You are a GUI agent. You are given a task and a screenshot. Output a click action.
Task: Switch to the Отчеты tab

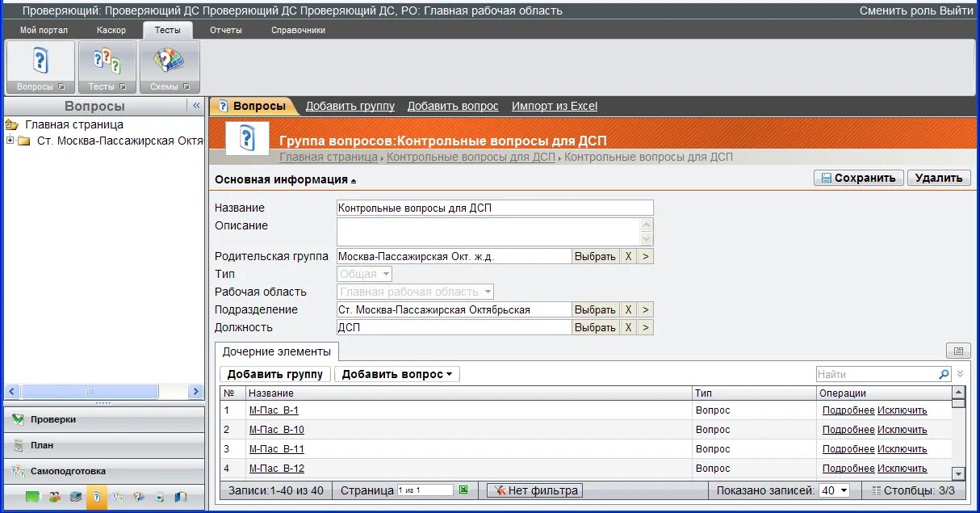pos(226,30)
